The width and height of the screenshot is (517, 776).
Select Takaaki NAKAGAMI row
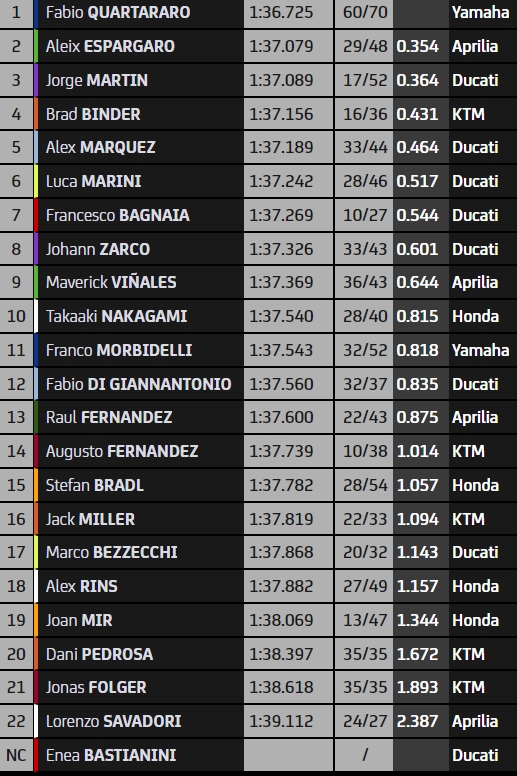click(x=258, y=316)
